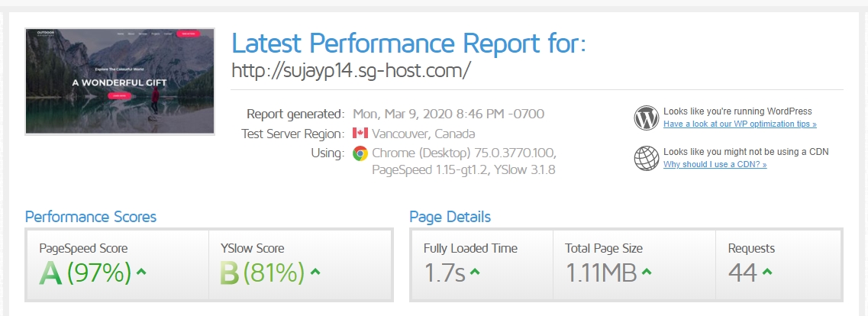
Task: Click the Requests box
Action: click(x=779, y=265)
